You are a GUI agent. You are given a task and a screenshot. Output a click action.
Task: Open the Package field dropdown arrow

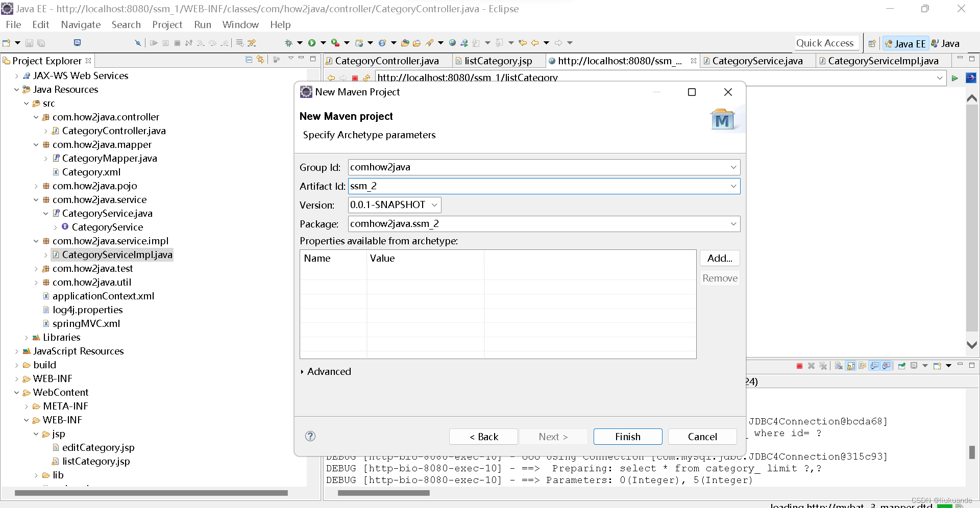point(733,224)
